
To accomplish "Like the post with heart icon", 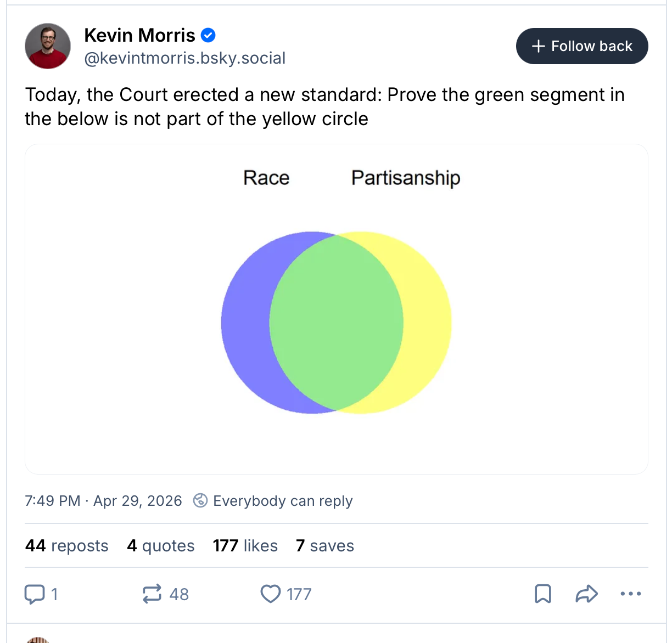I will click(x=270, y=594).
